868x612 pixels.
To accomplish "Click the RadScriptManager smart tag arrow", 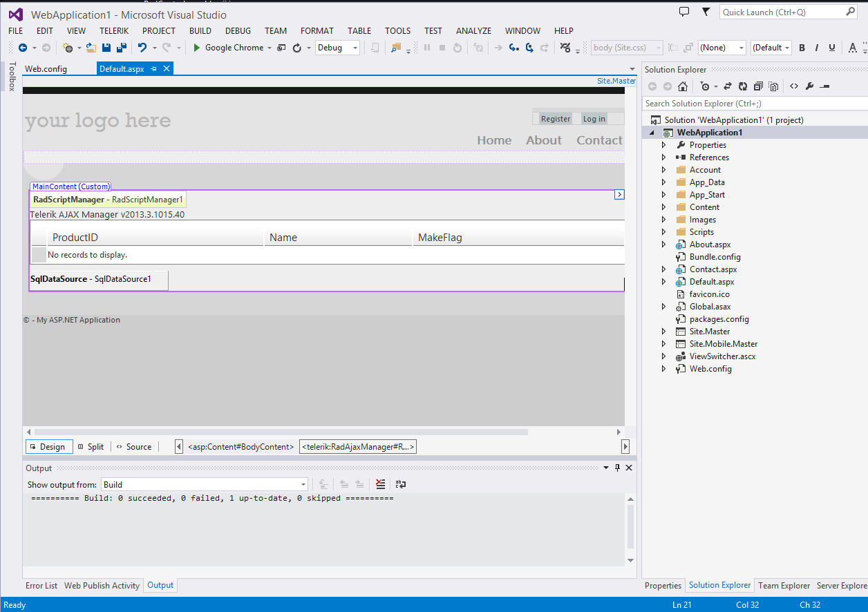I will click(619, 195).
